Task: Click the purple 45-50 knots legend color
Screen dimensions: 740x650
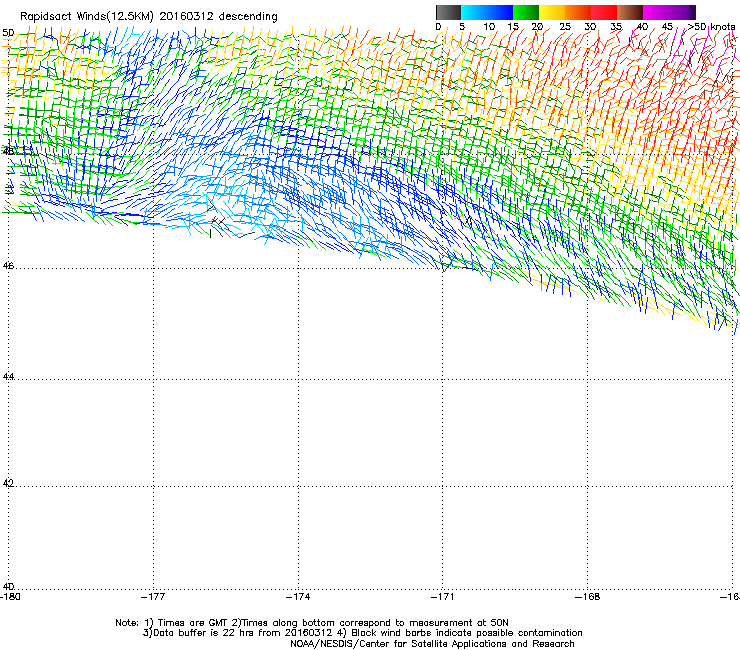Action: [x=682, y=12]
